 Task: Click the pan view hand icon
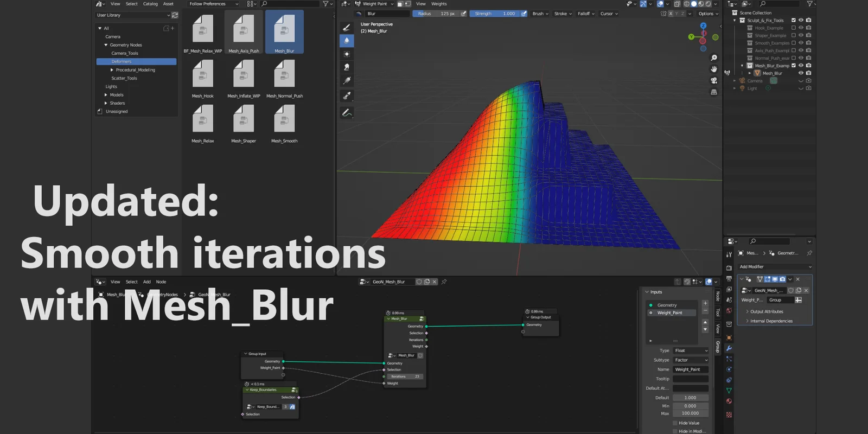pyautogui.click(x=714, y=69)
